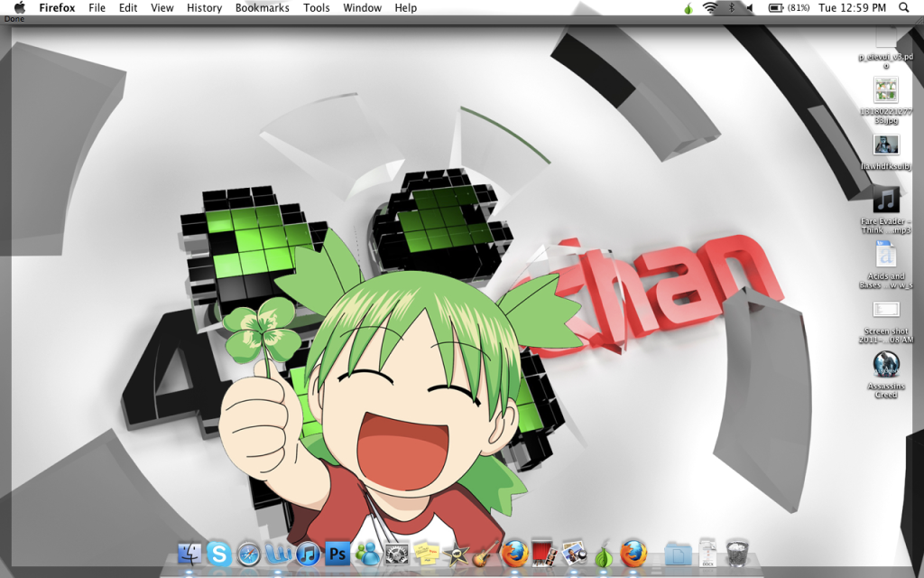Open iTunes from the dock

click(x=308, y=555)
